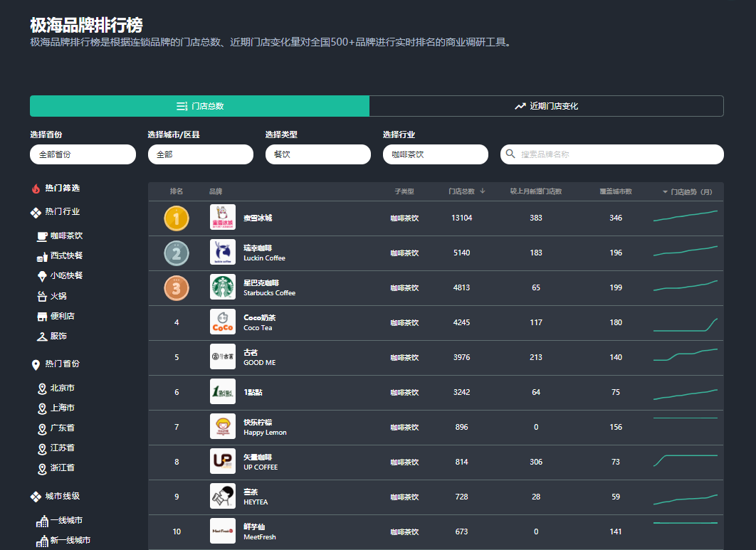Click the flame icon beside 热门筛选
The width and height of the screenshot is (756, 550).
click(x=36, y=189)
